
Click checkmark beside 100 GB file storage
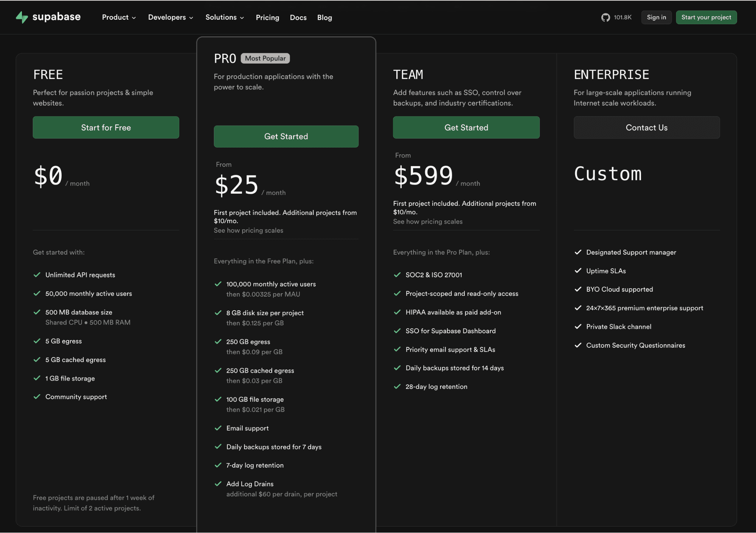pos(218,399)
